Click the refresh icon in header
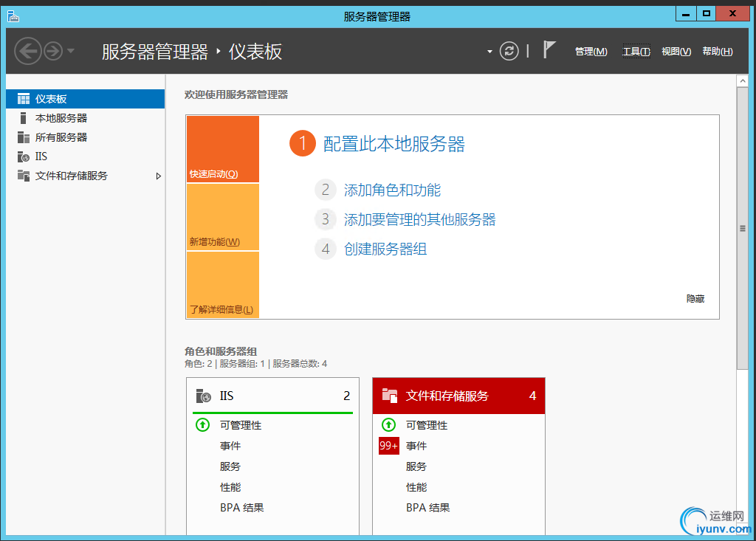 [509, 51]
